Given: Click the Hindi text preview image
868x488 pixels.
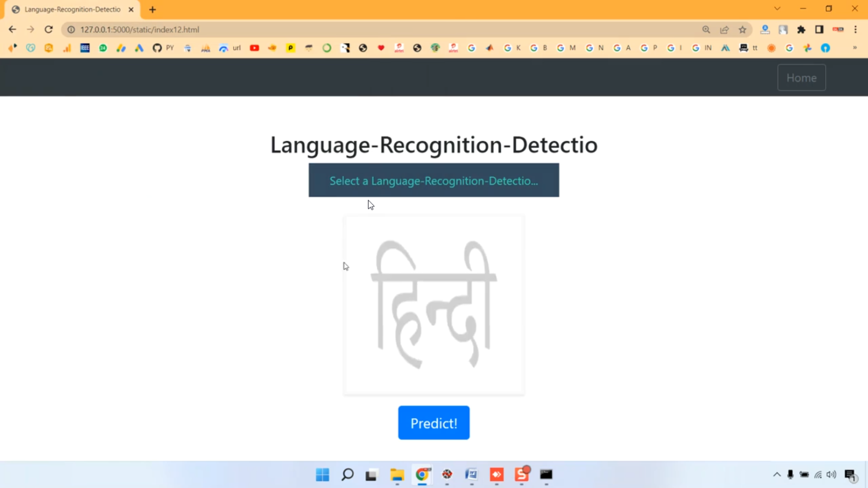Looking at the screenshot, I should coord(434,305).
